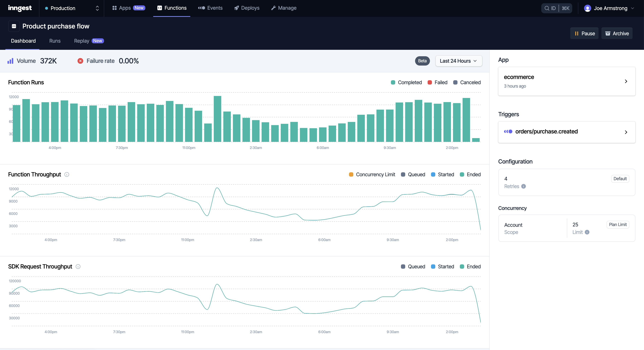Expand the ecommerce app card chevron
Viewport: 644px width, 350px height.
point(626,81)
